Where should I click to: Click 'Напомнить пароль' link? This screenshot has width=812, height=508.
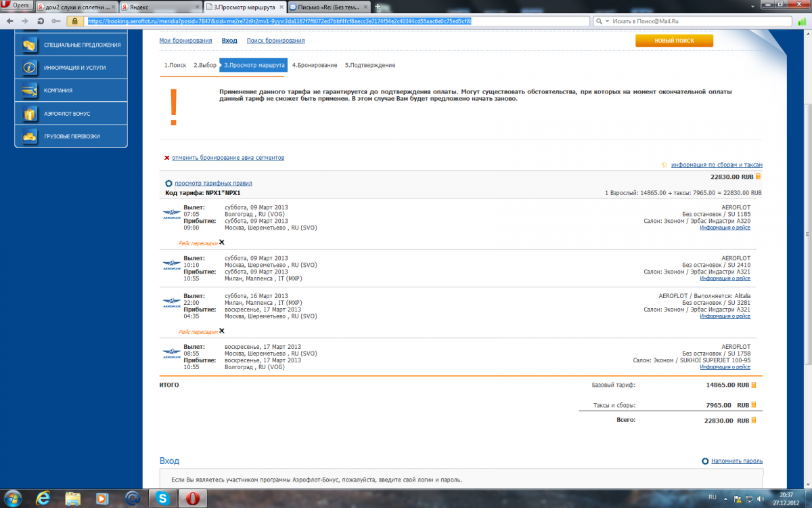736,461
